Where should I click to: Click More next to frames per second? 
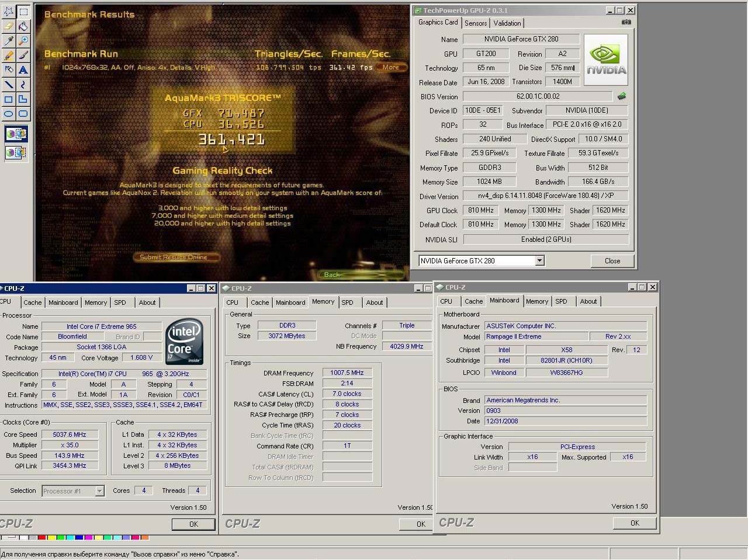coord(391,67)
